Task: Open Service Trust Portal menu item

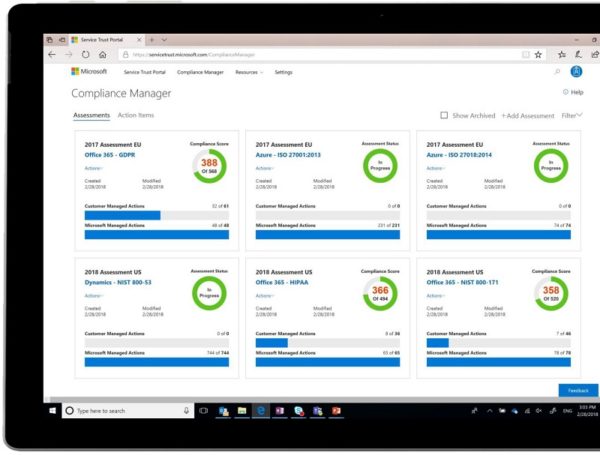Action: (x=145, y=72)
